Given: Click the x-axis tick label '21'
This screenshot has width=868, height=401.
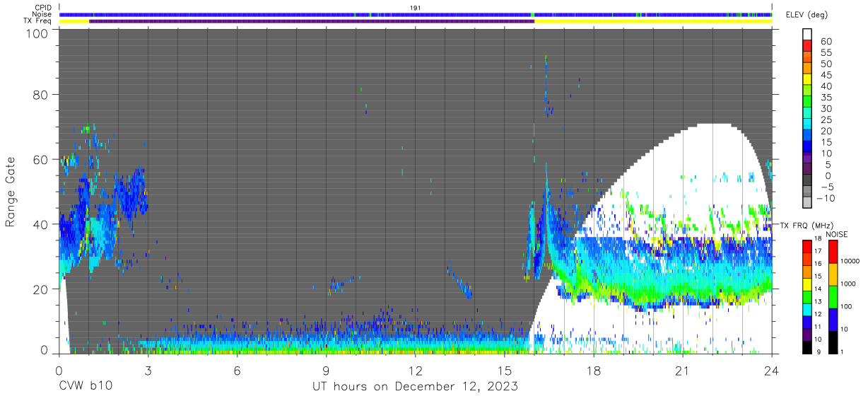Looking at the screenshot, I should [682, 371].
